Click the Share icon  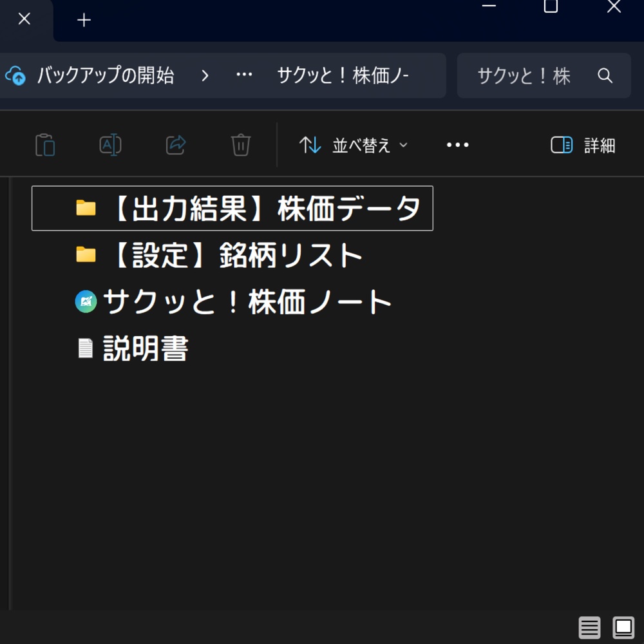pyautogui.click(x=175, y=145)
